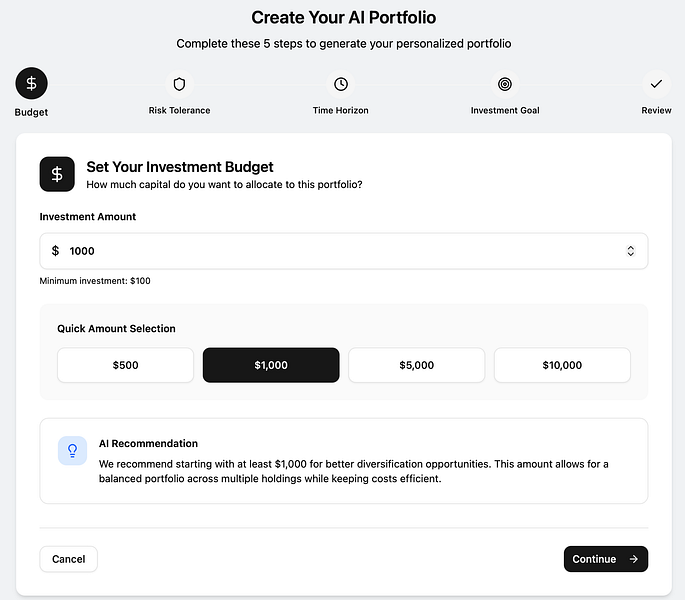Pick the $10,000 quick amount

coord(562,365)
